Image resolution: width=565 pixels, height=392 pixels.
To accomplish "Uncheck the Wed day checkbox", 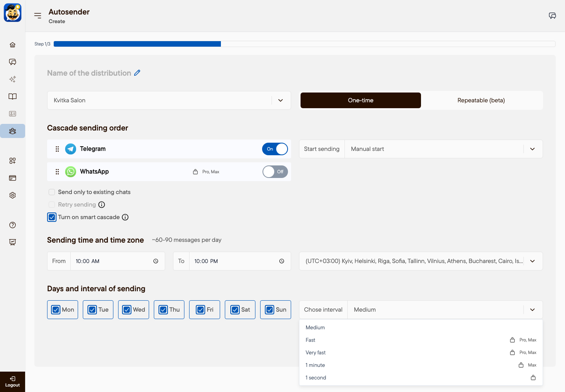I will pyautogui.click(x=127, y=310).
